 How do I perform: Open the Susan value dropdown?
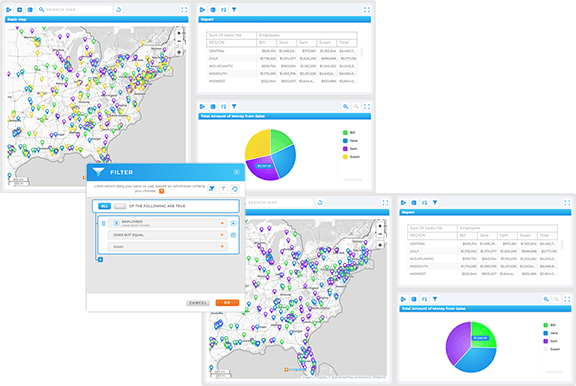tap(168, 247)
